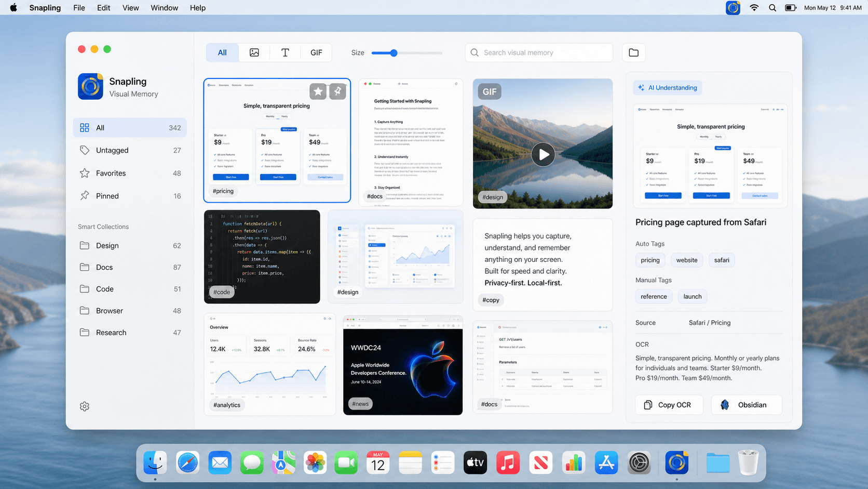Open Spotlight search in the menu bar

click(772, 8)
